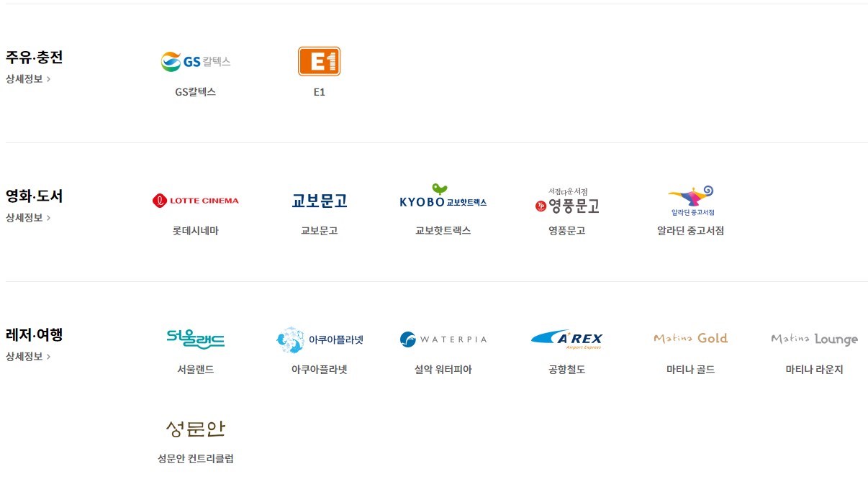Image resolution: width=868 pixels, height=502 pixels.
Task: Click the 교보문고 caption text
Action: 320,231
